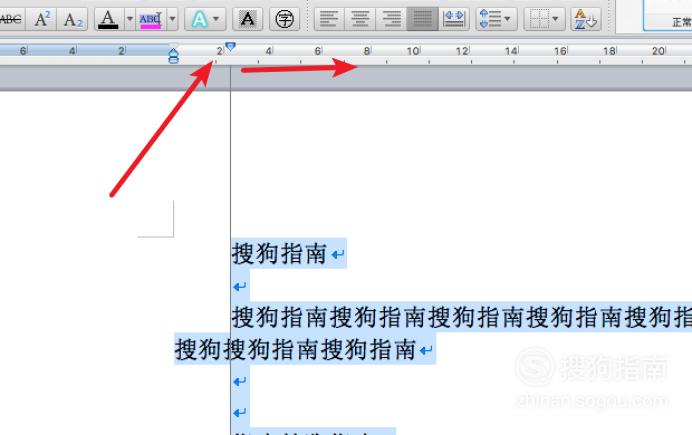The height and width of the screenshot is (435, 692).
Task: Apply font color to text
Action: click(x=108, y=19)
